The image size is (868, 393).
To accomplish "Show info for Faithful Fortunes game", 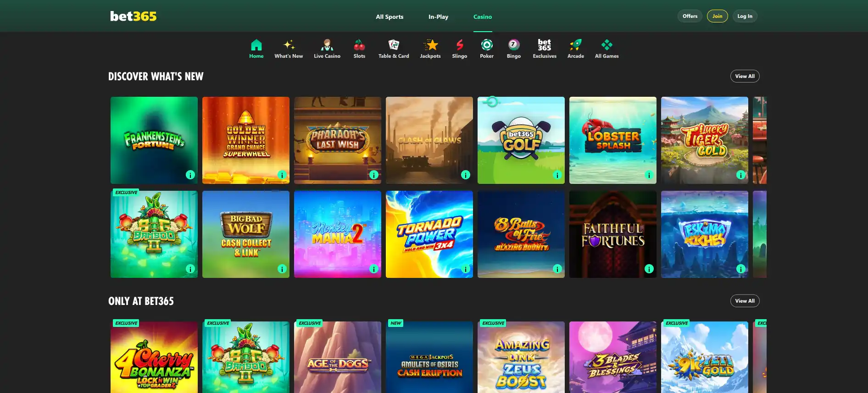I will tap(649, 269).
